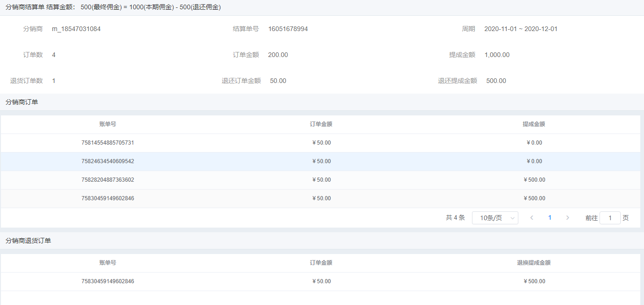Click 账单号 header in 分销商退货订单 table
The height and width of the screenshot is (305, 644).
(108, 263)
